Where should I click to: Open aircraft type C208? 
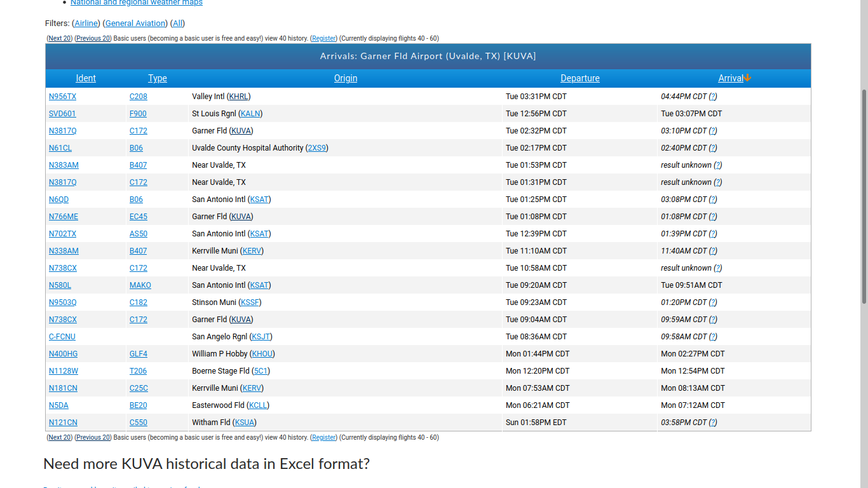coord(139,97)
